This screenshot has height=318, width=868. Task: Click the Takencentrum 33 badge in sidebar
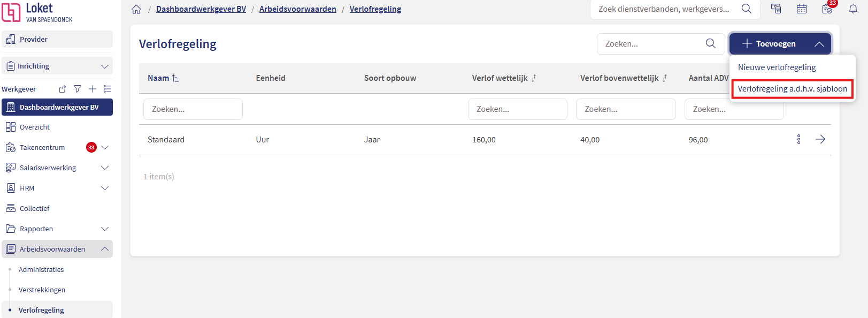[x=91, y=147]
